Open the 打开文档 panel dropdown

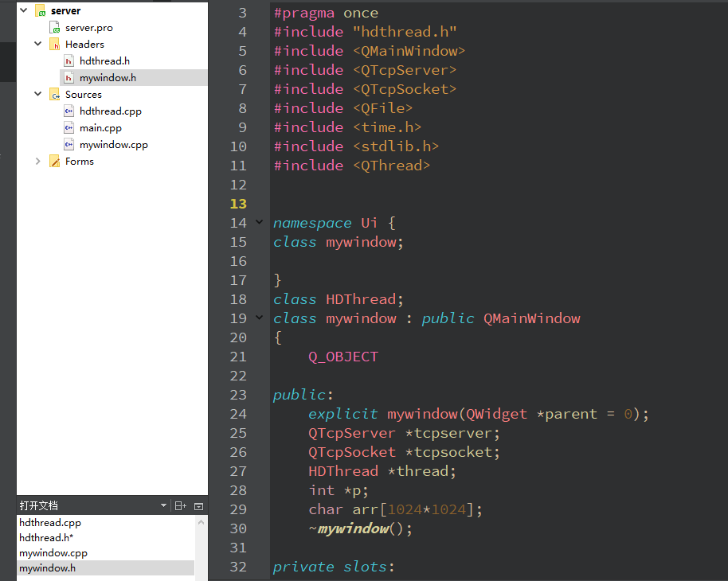click(163, 505)
